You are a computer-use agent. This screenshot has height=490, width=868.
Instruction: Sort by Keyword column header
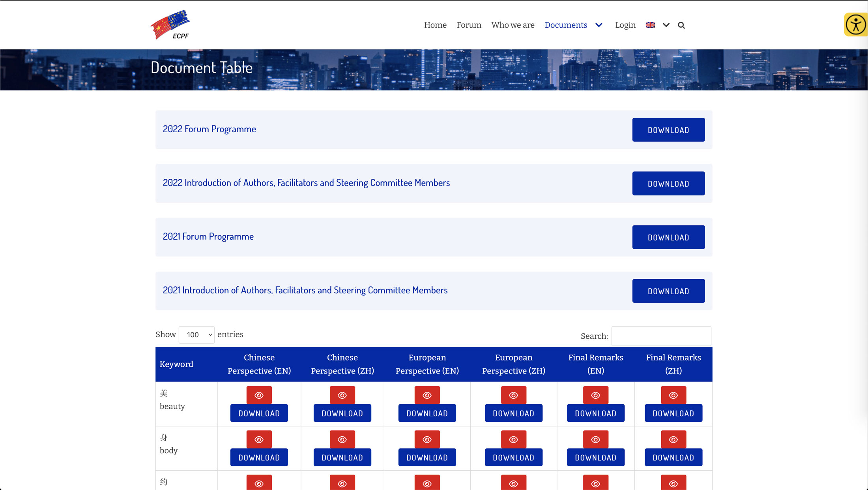(x=187, y=364)
